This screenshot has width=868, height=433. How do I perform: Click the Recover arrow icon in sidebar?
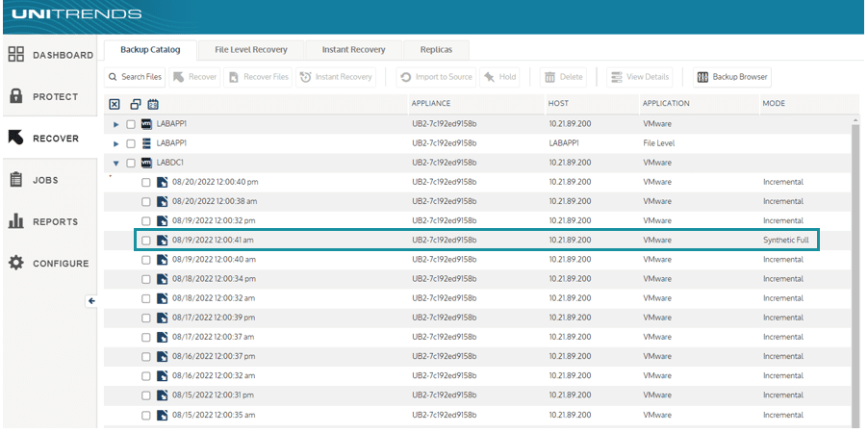click(16, 138)
